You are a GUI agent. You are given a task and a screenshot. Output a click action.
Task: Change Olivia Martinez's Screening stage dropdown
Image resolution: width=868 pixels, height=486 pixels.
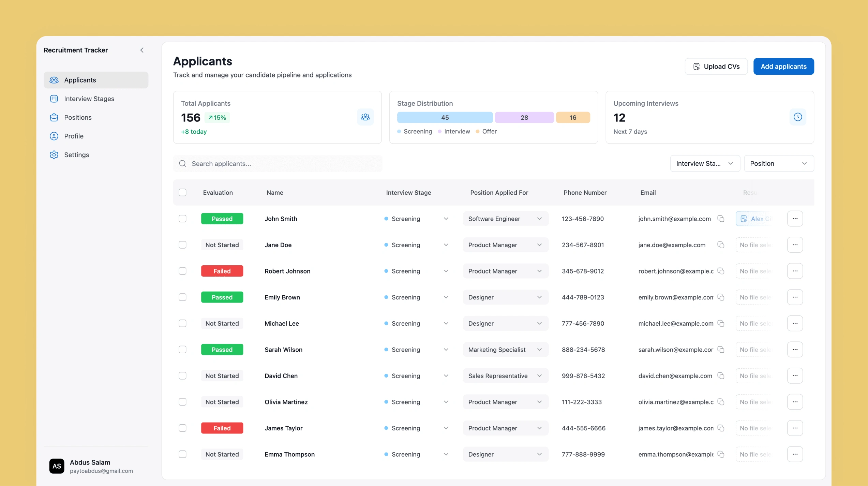tap(416, 402)
